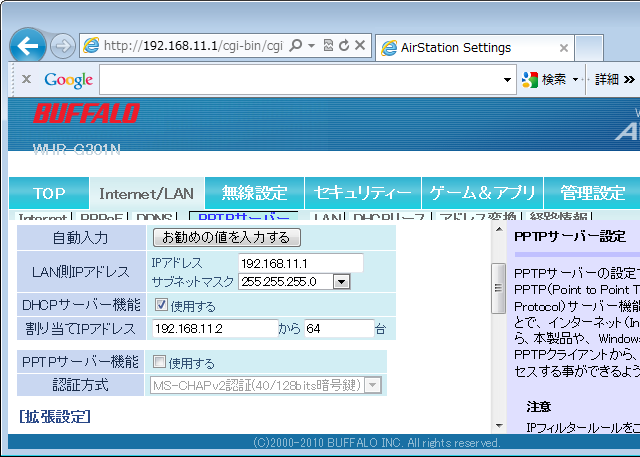
Task: Click the settings pane scrollbar thumb
Action: (498, 288)
